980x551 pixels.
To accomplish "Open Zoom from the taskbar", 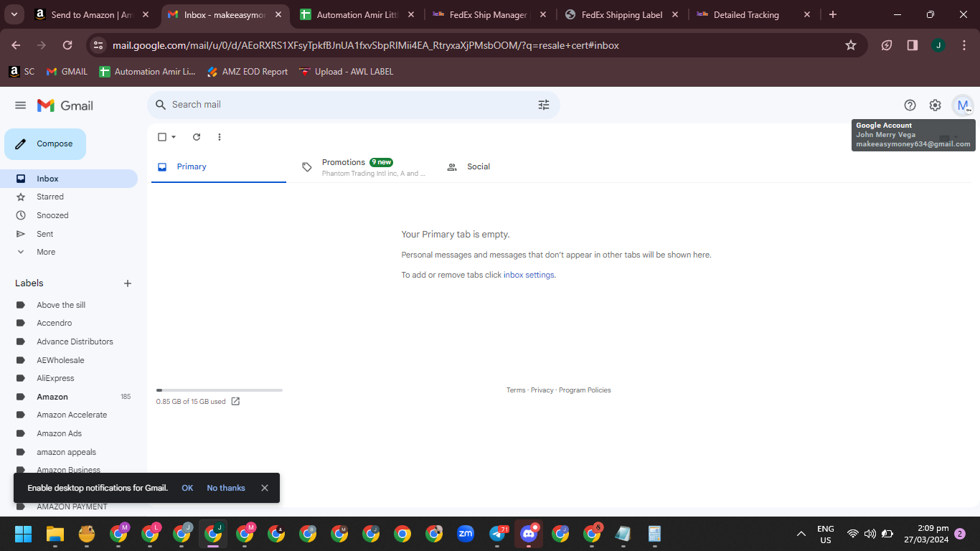I will [x=466, y=534].
